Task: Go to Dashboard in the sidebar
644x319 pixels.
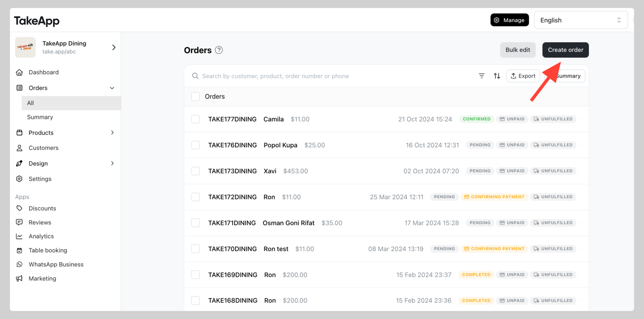Action: (x=43, y=72)
